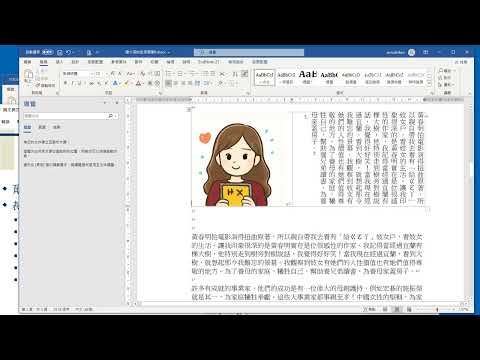
Task: Click the font color red A button
Action: (x=138, y=83)
